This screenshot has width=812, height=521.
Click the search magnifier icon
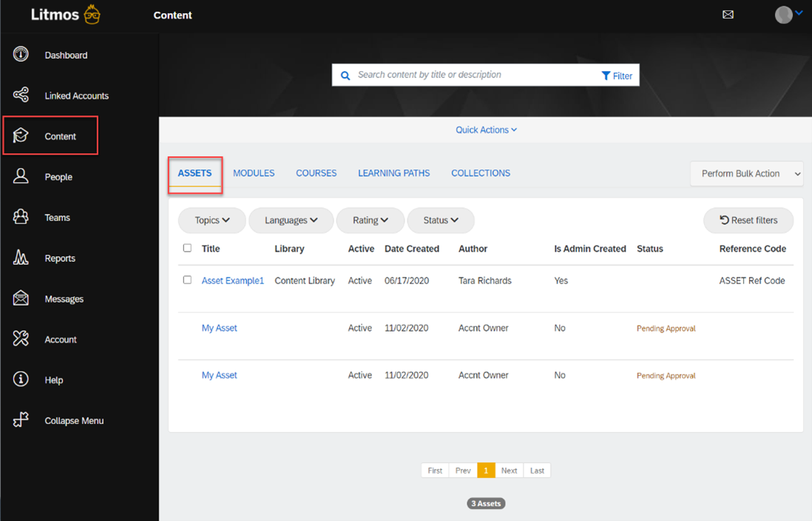[345, 75]
